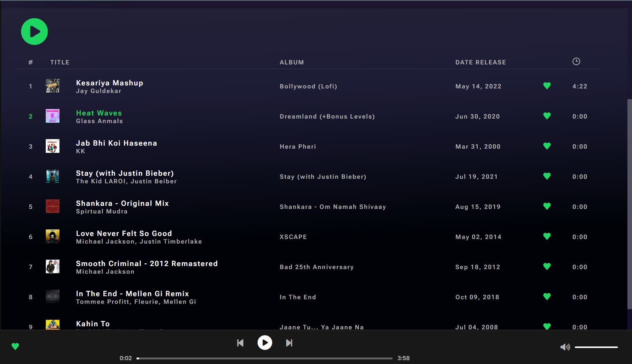
Task: Select the In The End cover thumbnail
Action: (x=53, y=297)
